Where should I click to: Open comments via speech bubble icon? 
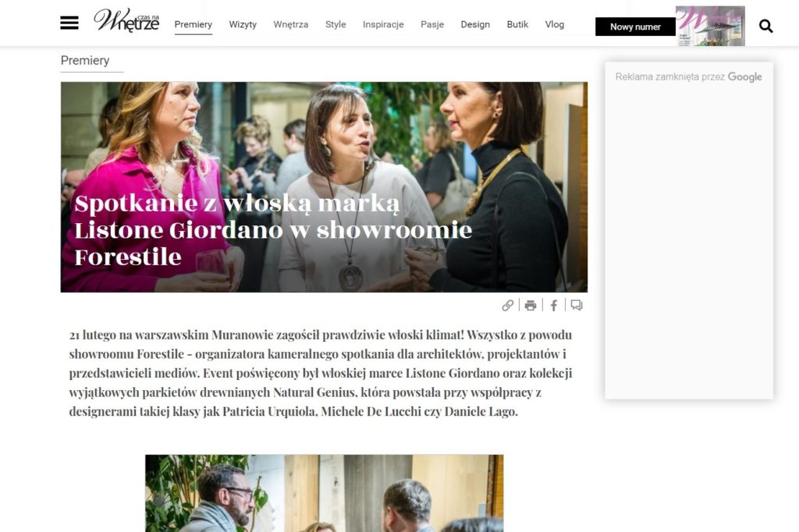[577, 305]
